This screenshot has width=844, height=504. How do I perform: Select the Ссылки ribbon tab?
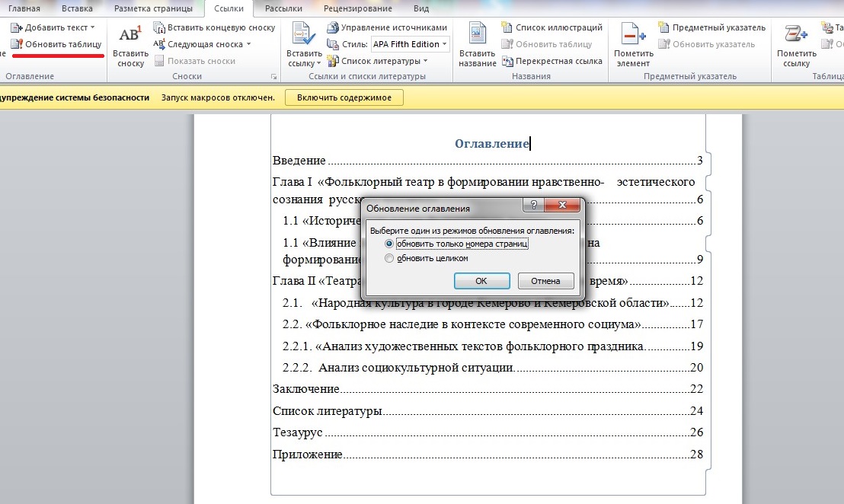point(229,8)
